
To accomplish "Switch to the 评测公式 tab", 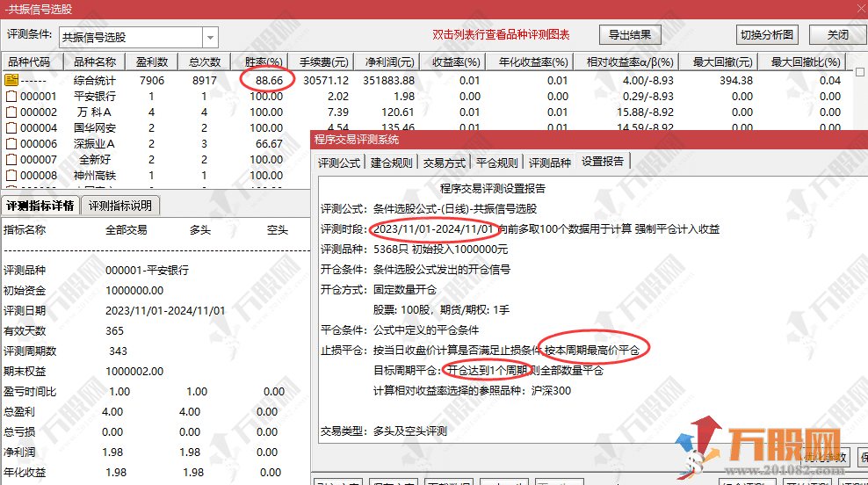I will point(339,163).
